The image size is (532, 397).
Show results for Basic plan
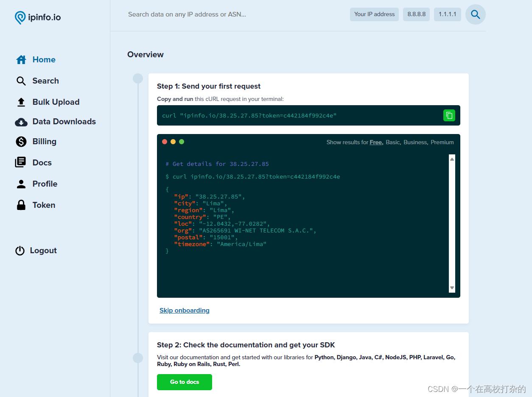(x=393, y=143)
